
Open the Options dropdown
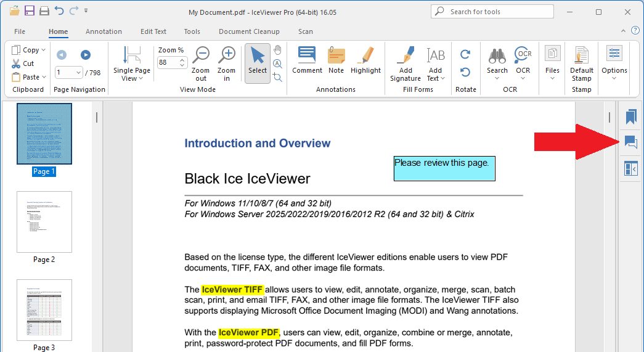(x=614, y=63)
